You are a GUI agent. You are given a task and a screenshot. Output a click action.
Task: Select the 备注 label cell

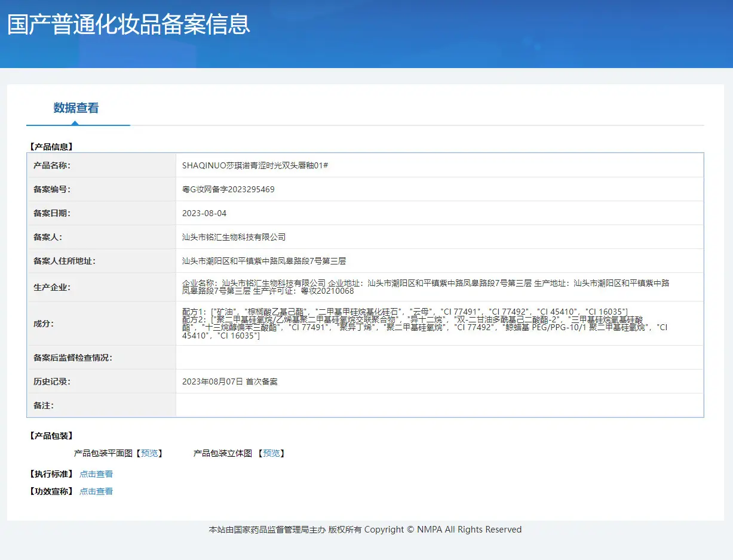[x=102, y=405]
